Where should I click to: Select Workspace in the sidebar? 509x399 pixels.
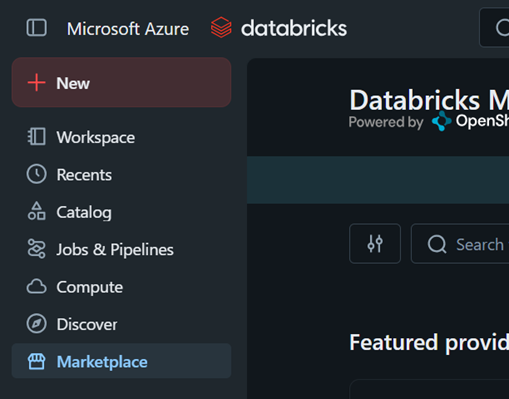click(x=121, y=137)
